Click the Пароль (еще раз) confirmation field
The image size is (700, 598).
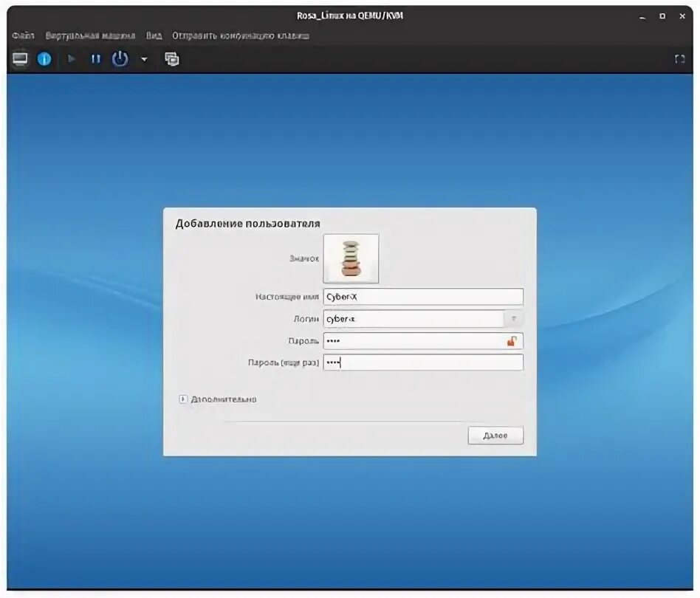423,362
